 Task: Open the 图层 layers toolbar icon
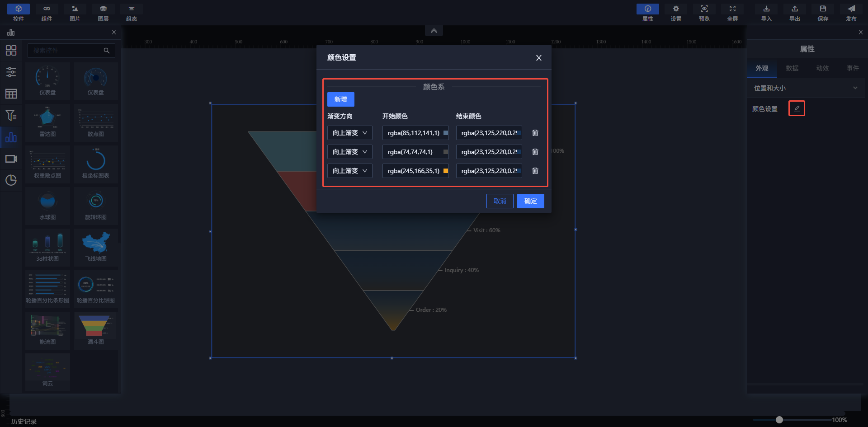pyautogui.click(x=103, y=13)
